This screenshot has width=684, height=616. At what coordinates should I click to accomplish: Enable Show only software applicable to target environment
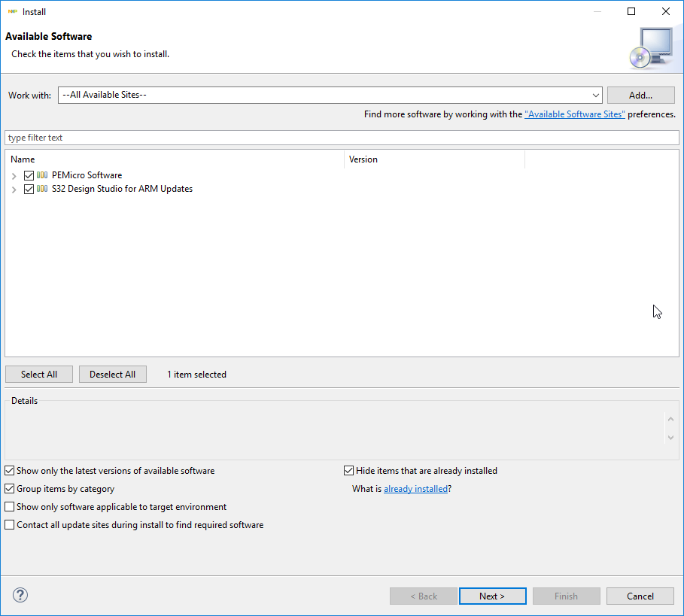[x=9, y=507]
